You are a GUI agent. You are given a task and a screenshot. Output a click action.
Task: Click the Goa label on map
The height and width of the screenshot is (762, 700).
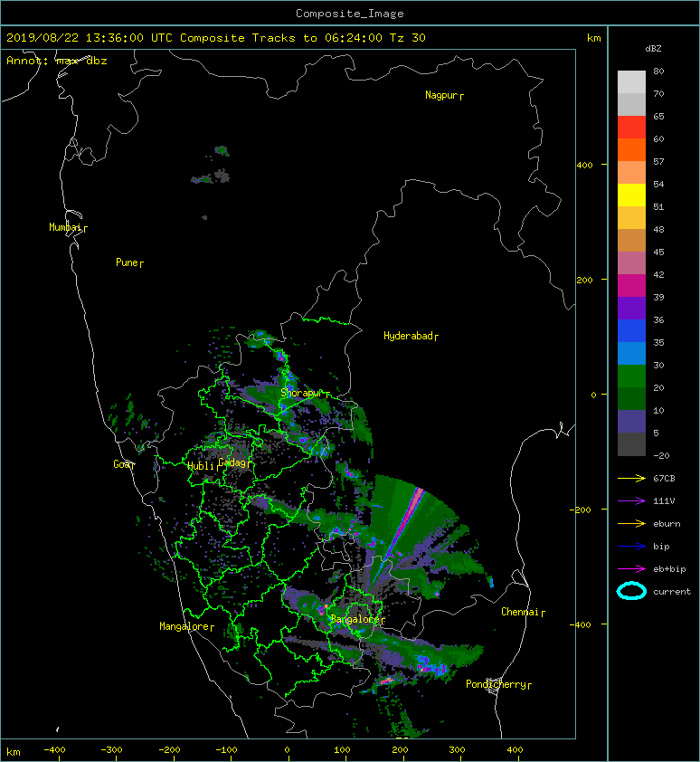122,464
